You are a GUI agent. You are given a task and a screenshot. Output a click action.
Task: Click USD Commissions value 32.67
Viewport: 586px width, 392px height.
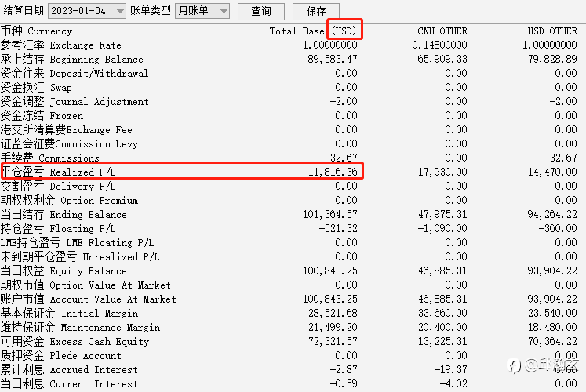click(x=563, y=158)
